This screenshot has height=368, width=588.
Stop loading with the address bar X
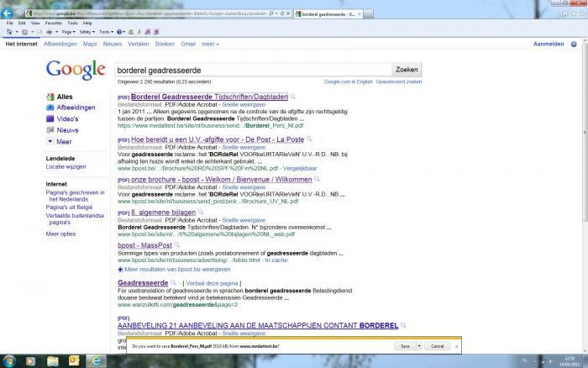[288, 13]
